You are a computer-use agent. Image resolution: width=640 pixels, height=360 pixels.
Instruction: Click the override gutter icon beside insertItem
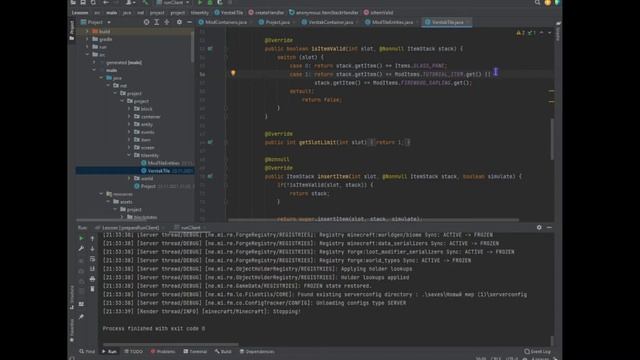[210, 176]
